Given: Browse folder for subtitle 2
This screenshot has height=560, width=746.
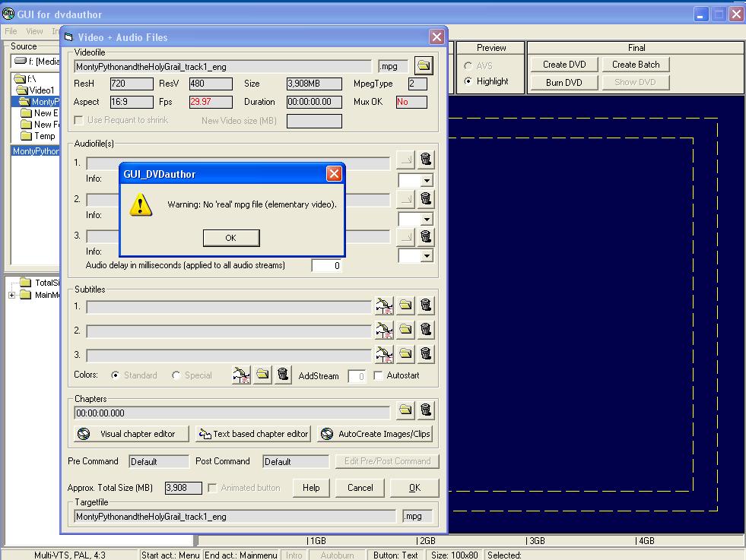Looking at the screenshot, I should pyautogui.click(x=405, y=329).
